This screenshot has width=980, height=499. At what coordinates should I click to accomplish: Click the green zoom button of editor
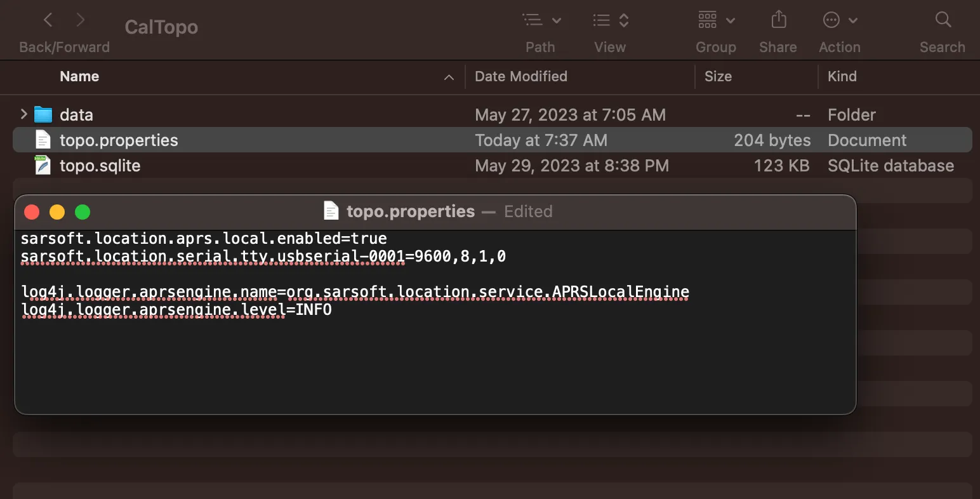[83, 212]
